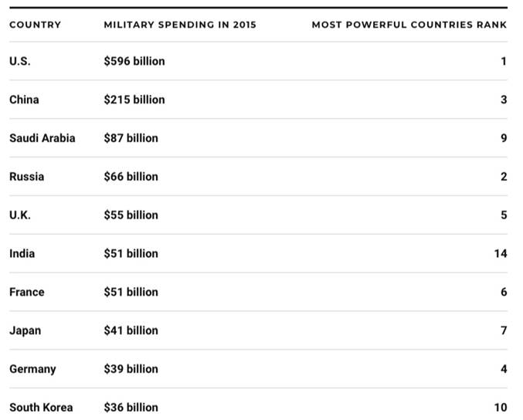Click the COUNTRY column header
This screenshot has width=523, height=420.
tap(35, 25)
